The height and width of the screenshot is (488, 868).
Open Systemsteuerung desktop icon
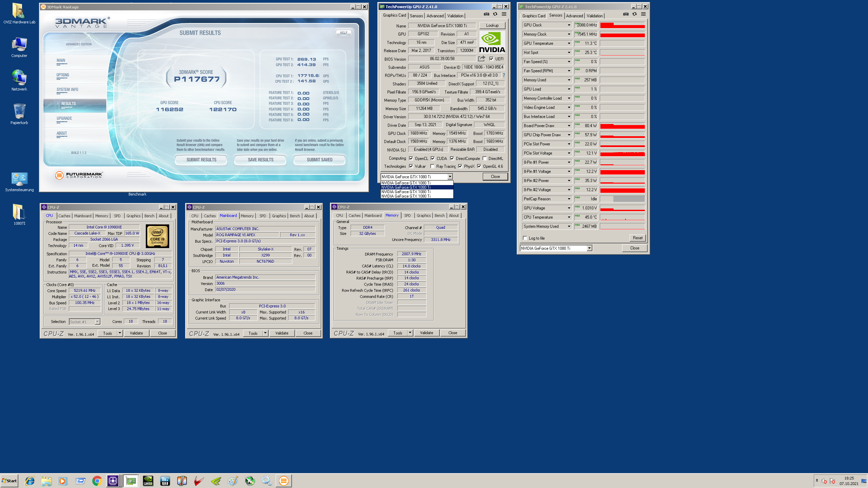(19, 182)
